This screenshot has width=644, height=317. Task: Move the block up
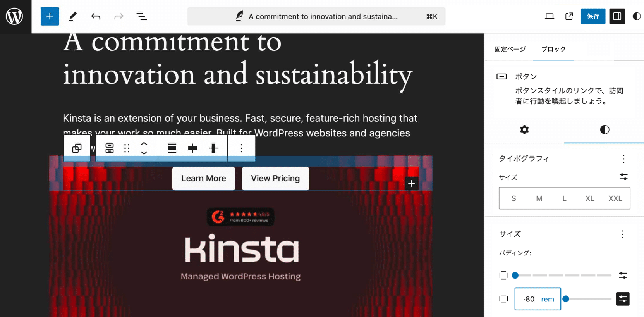point(144,144)
